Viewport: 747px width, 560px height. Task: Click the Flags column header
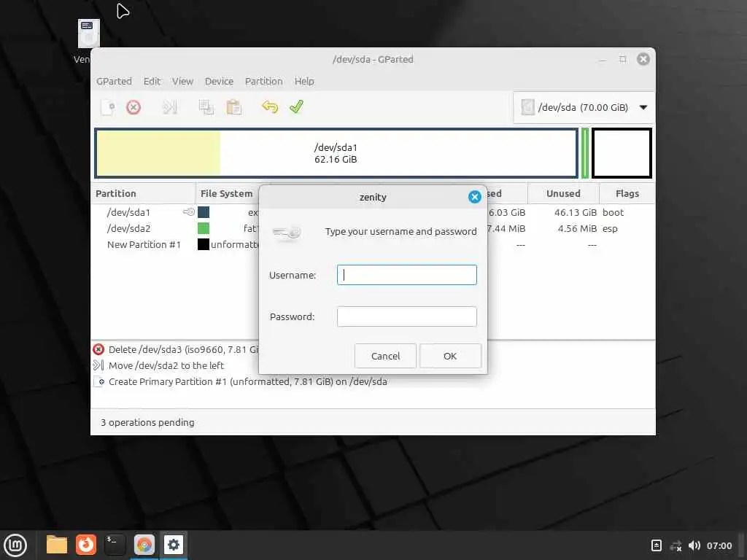[627, 194]
